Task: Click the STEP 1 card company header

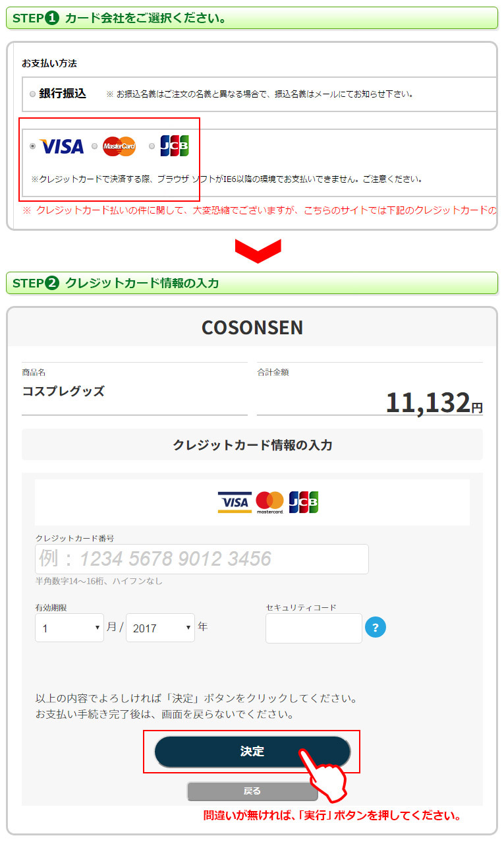Action: [x=252, y=18]
